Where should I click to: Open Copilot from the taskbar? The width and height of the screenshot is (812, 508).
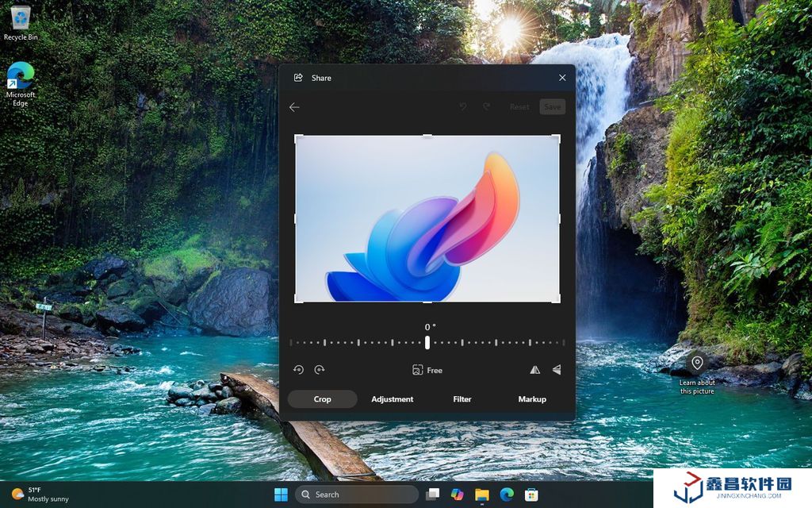[457, 495]
